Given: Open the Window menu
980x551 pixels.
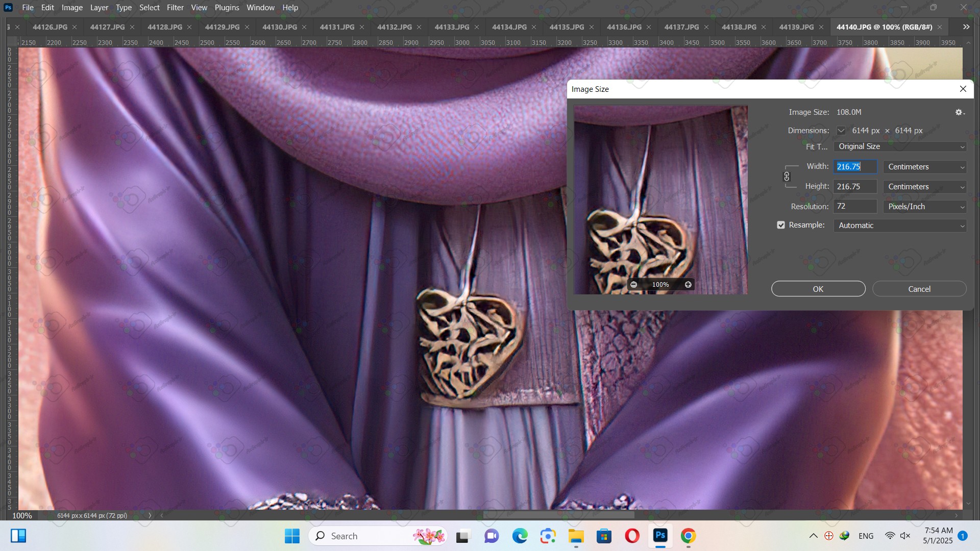Looking at the screenshot, I should click(260, 8).
